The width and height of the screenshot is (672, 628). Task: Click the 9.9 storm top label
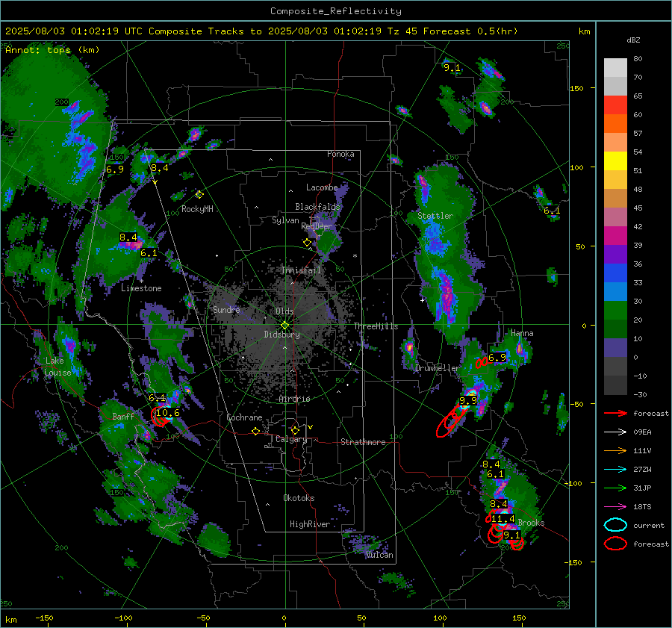tap(468, 401)
